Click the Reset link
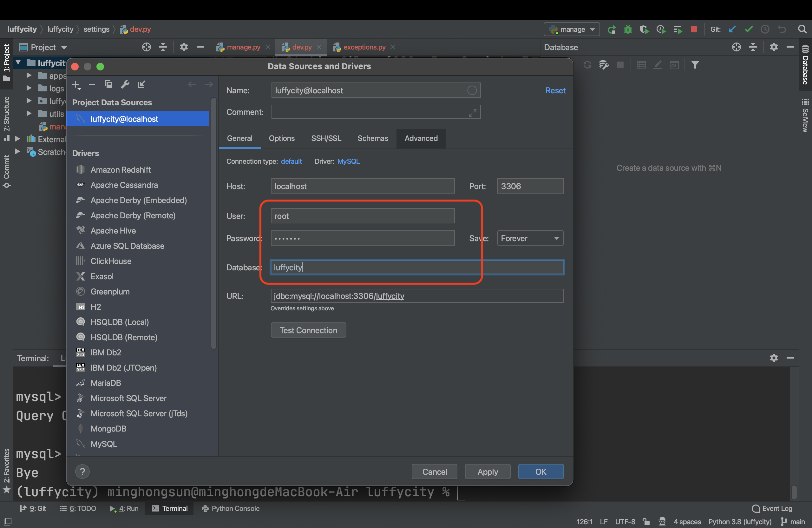Screen dimensions: 812x528 [555, 90]
